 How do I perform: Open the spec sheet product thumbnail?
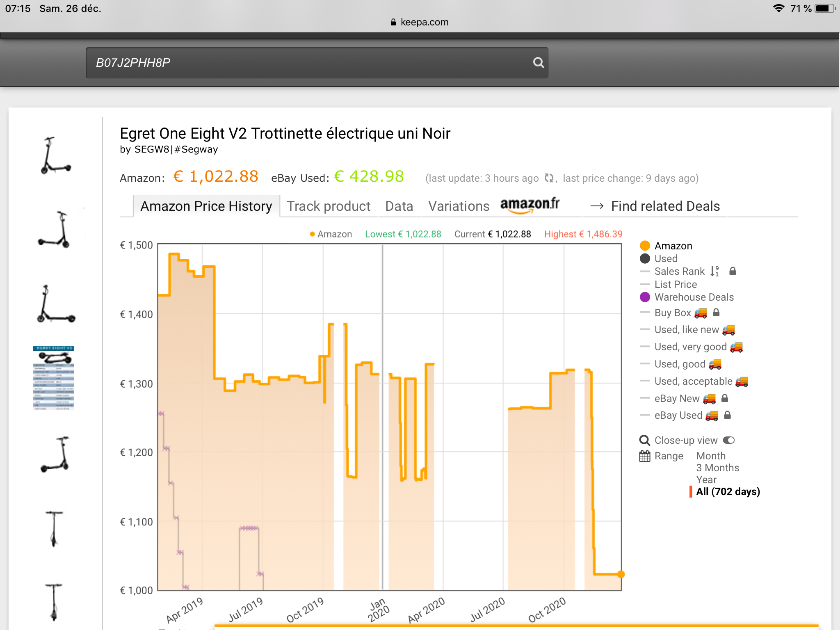point(54,378)
